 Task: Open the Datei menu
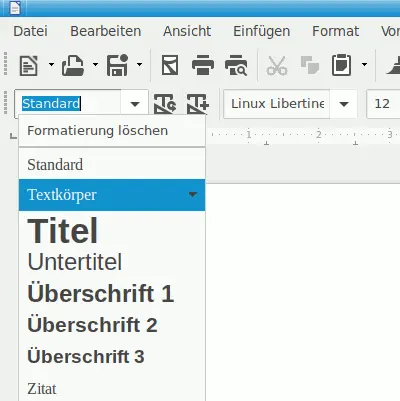point(30,31)
